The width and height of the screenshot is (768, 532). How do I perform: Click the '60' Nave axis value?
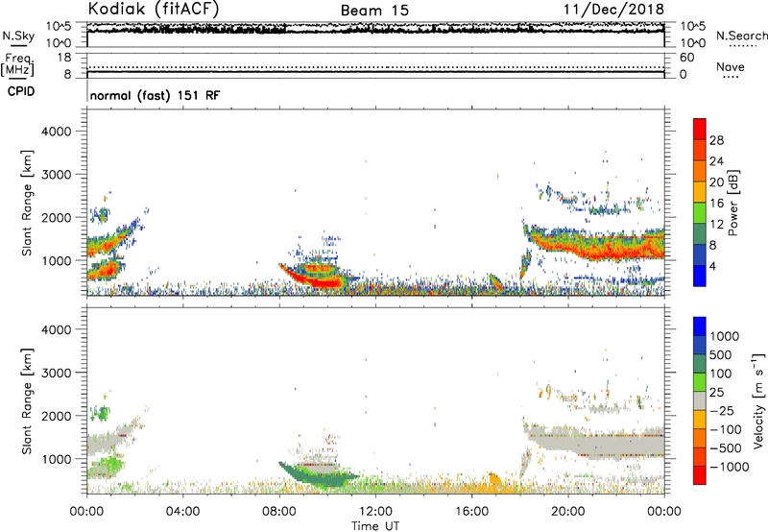(686, 58)
